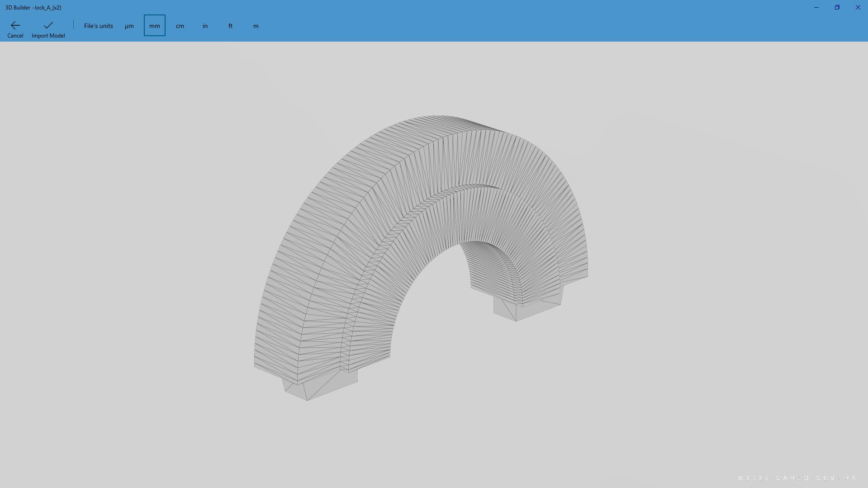The image size is (868, 488).
Task: Click the "File's units" label
Action: pyautogui.click(x=99, y=26)
